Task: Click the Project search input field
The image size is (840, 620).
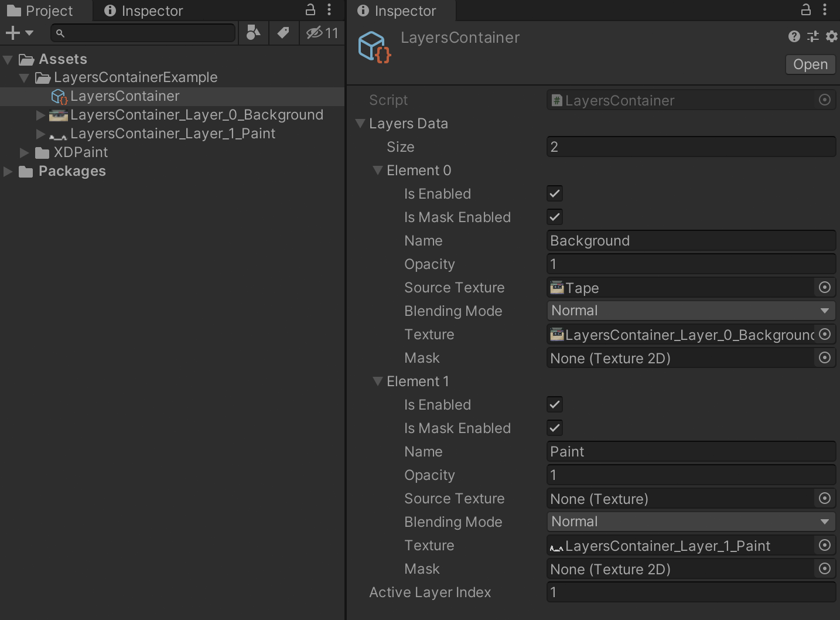Action: (143, 33)
